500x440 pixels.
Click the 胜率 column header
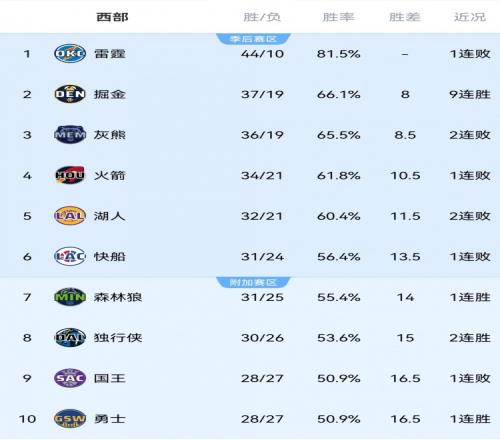[338, 17]
